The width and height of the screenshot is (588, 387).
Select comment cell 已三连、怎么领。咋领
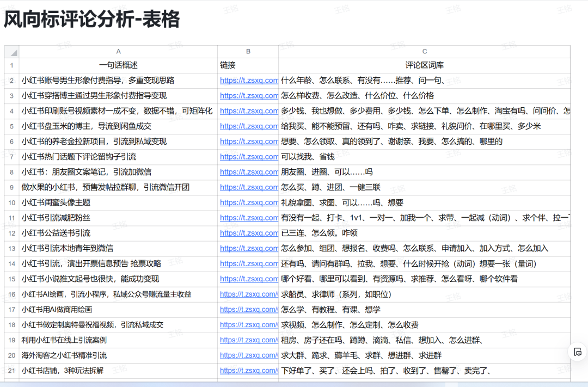coord(424,234)
